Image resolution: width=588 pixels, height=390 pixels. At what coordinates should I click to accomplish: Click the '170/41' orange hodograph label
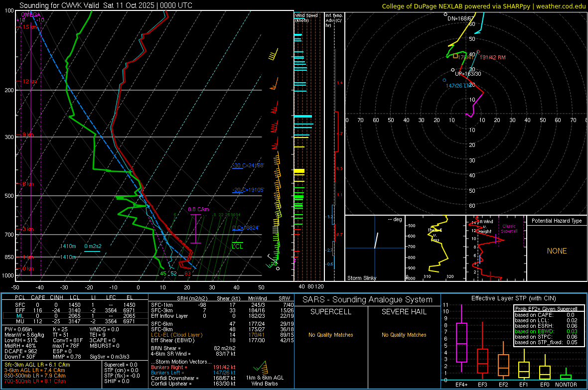click(x=465, y=57)
